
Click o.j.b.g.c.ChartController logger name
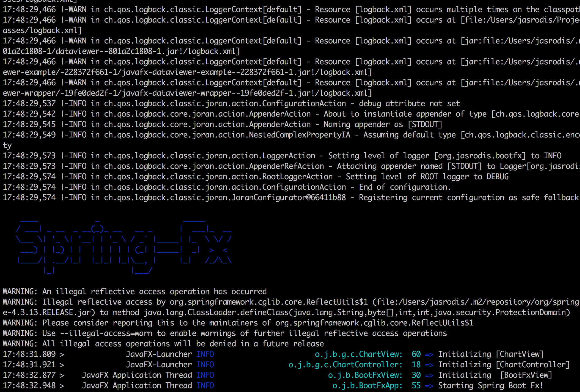click(345, 365)
